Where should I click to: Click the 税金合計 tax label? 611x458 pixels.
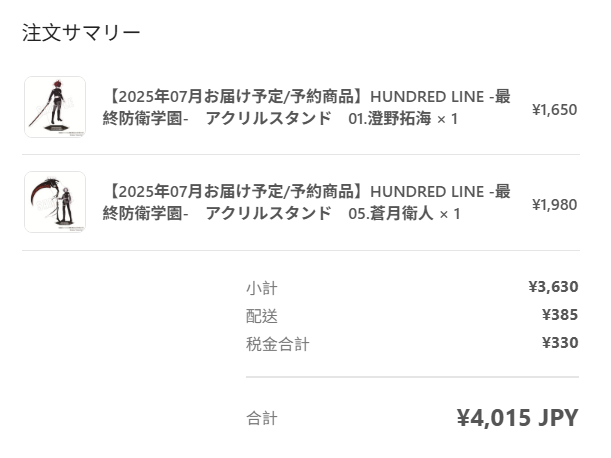[x=277, y=344]
